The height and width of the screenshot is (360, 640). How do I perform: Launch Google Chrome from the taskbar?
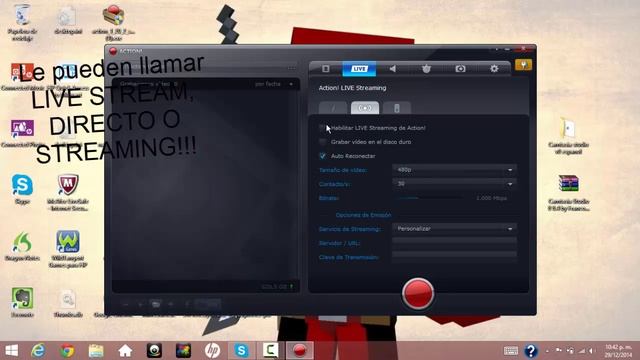tap(67, 351)
